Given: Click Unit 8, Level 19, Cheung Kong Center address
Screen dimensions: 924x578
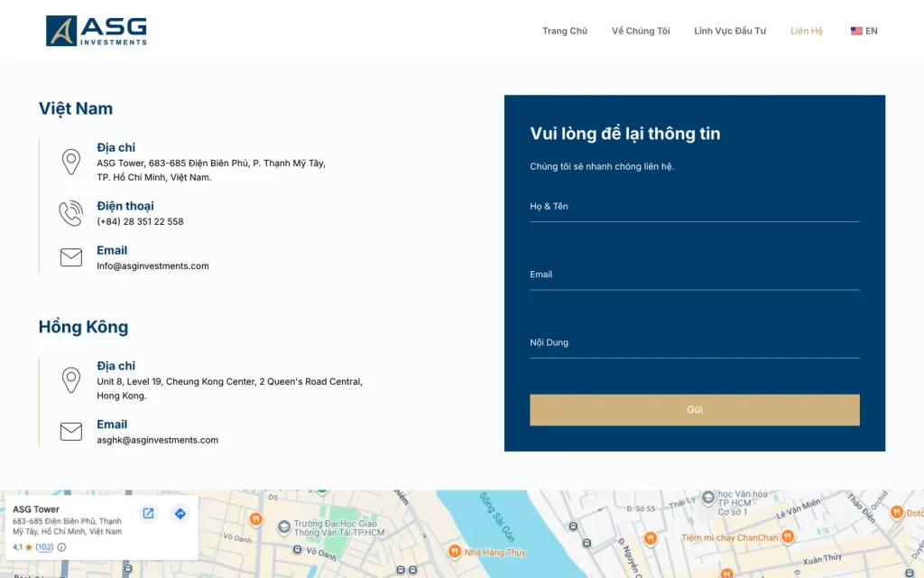Looking at the screenshot, I should pyautogui.click(x=229, y=388).
